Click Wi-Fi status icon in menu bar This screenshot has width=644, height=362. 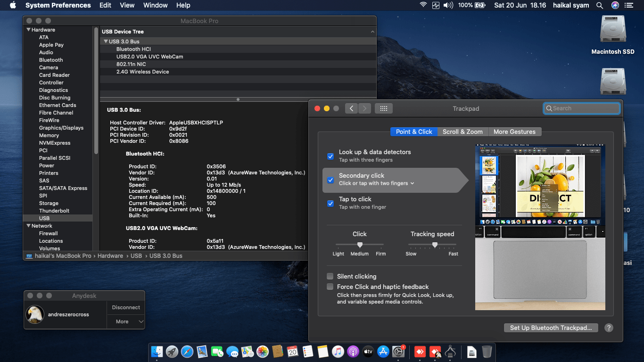tap(423, 5)
